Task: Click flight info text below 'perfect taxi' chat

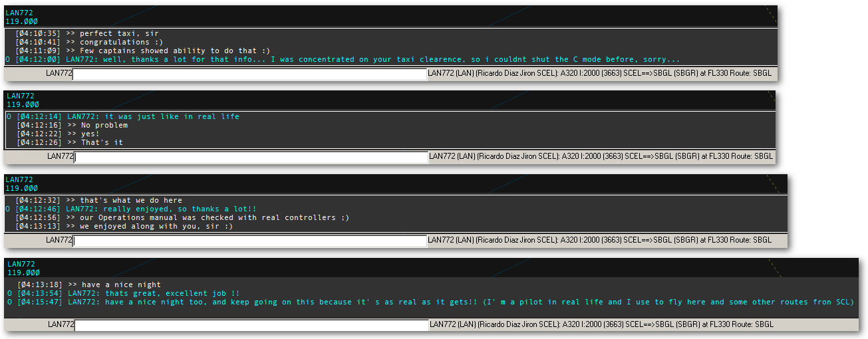Action: [x=600, y=73]
